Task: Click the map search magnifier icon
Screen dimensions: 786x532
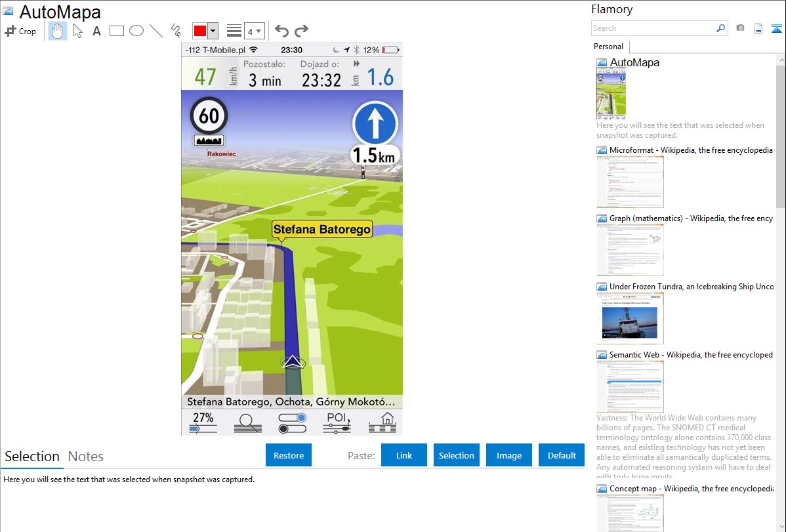Action: pos(247,423)
